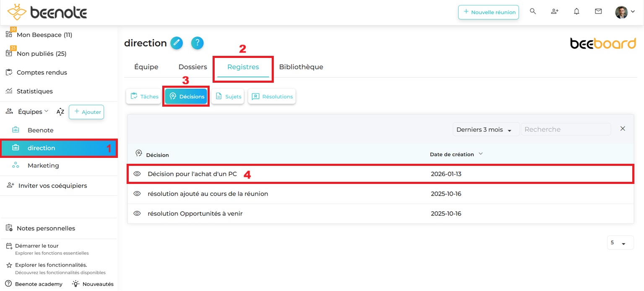The width and height of the screenshot is (644, 291).
Task: Open the add user icon in header
Action: 555,12
